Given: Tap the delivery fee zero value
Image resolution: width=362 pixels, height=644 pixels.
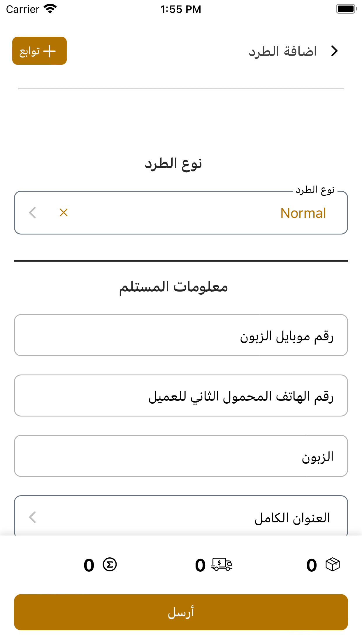Looking at the screenshot, I should pos(200,565).
